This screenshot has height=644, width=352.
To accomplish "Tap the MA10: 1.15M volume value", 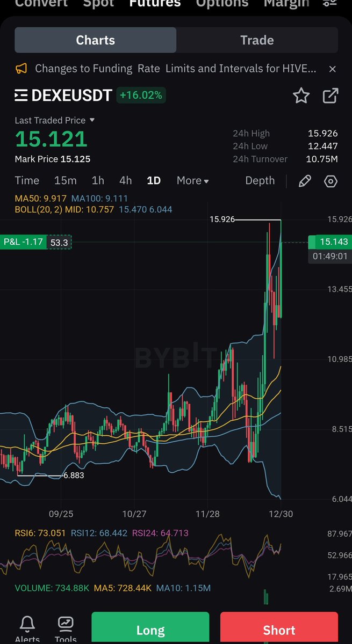I will point(183,588).
